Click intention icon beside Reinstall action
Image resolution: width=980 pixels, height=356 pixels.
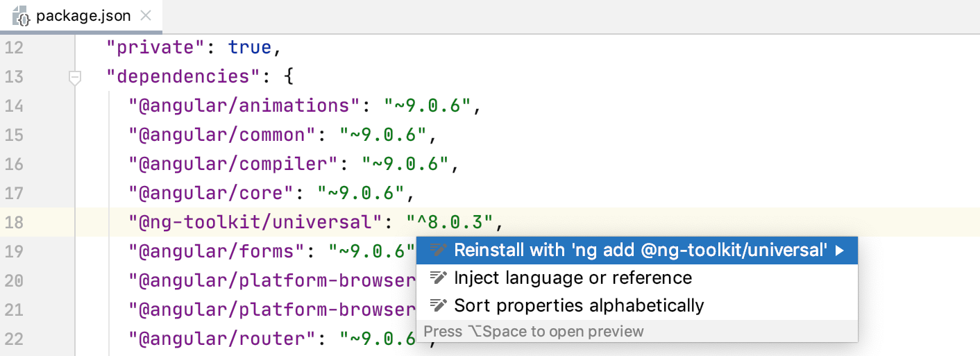click(x=437, y=250)
